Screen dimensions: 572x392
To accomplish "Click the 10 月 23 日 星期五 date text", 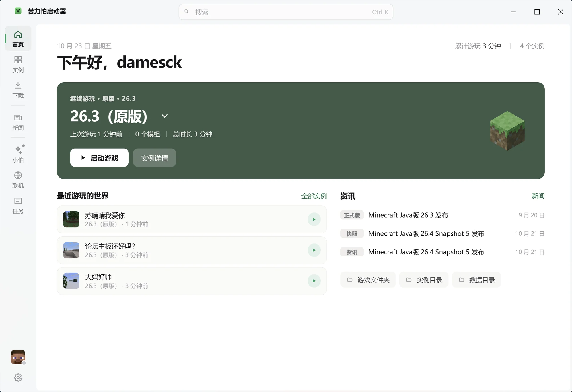I will (84, 46).
